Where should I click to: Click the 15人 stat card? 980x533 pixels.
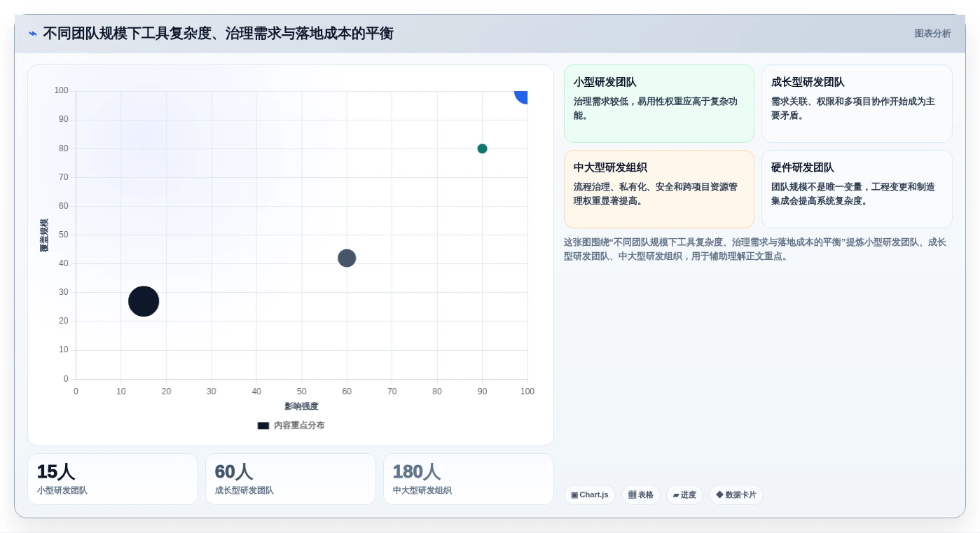pyautogui.click(x=113, y=479)
